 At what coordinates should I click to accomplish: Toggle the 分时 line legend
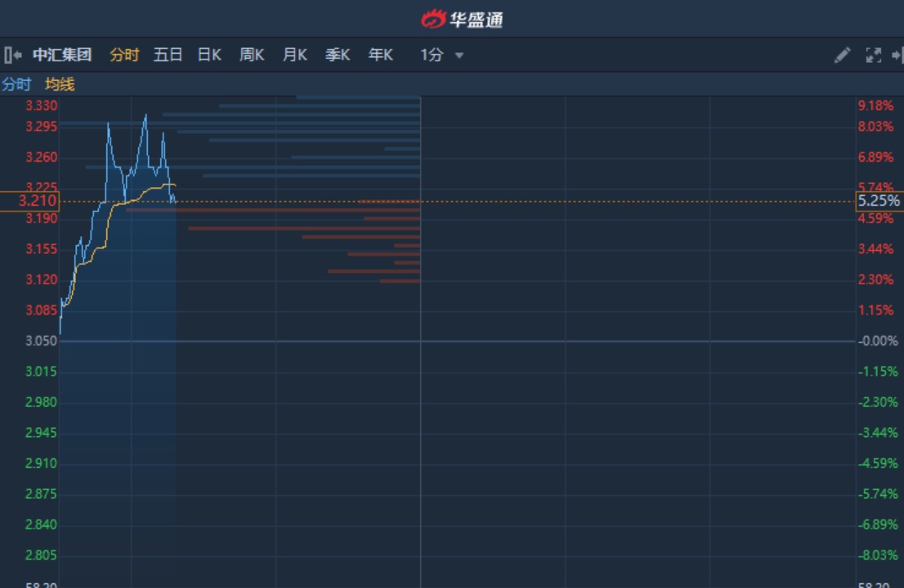tap(16, 85)
